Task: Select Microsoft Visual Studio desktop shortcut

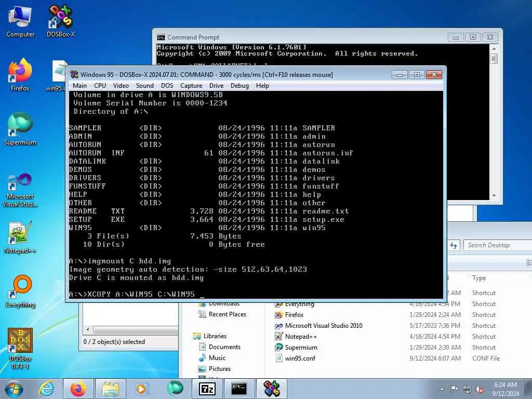Action: pyautogui.click(x=20, y=190)
